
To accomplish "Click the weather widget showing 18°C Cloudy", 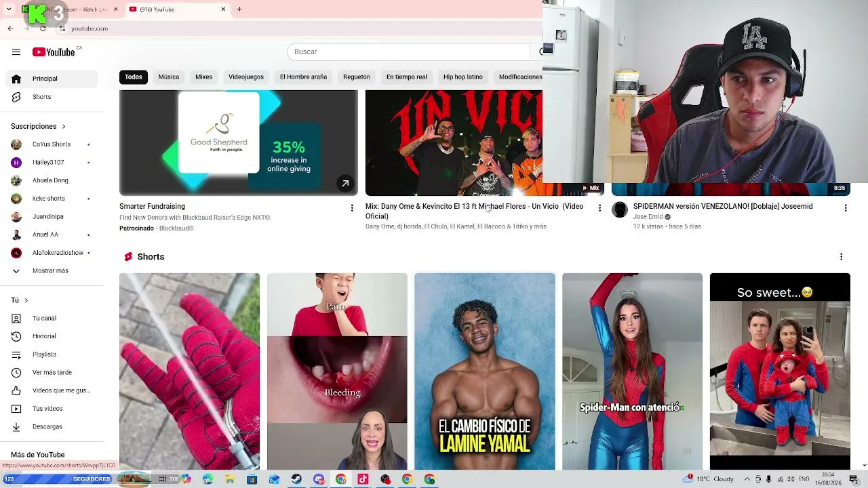I will click(x=709, y=479).
